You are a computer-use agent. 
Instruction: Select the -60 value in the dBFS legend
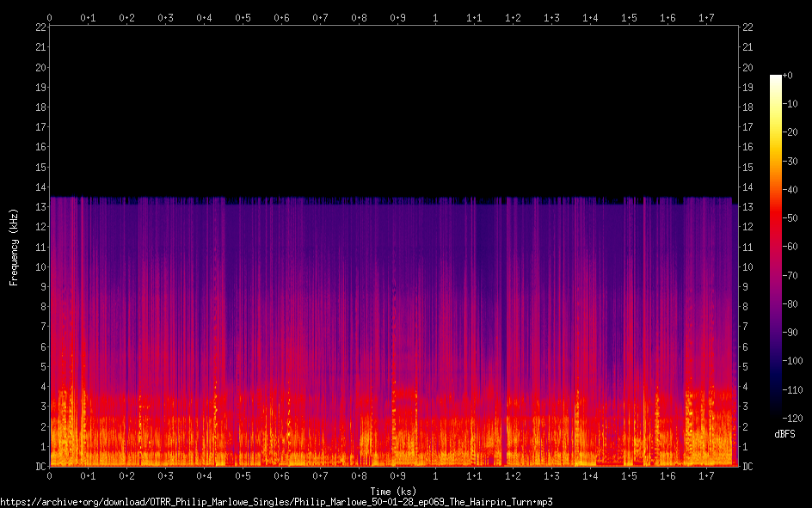[791, 248]
